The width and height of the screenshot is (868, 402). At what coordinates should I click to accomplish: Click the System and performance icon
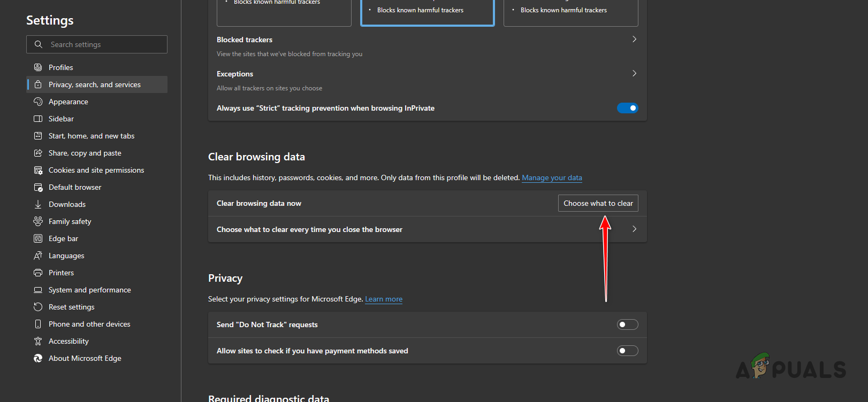[38, 290]
